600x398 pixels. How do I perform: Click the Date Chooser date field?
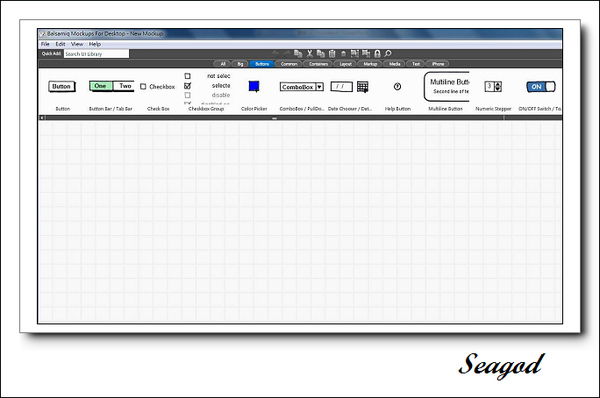(x=341, y=86)
